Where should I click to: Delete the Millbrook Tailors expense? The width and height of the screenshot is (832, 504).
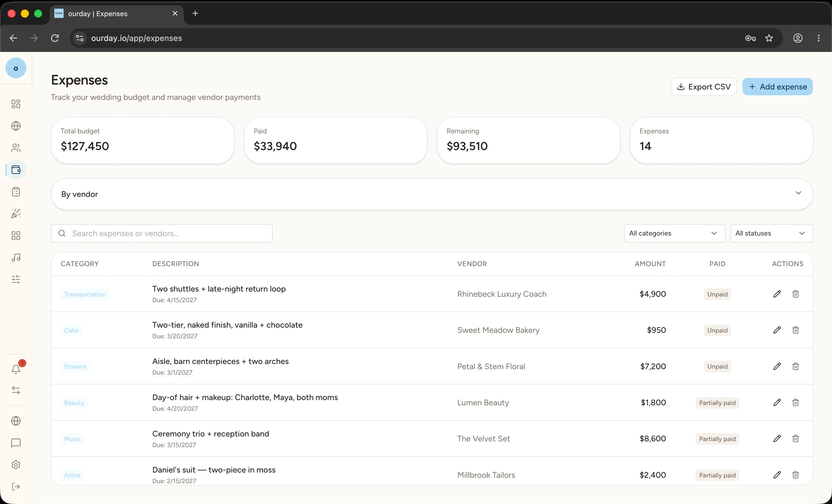(x=796, y=475)
